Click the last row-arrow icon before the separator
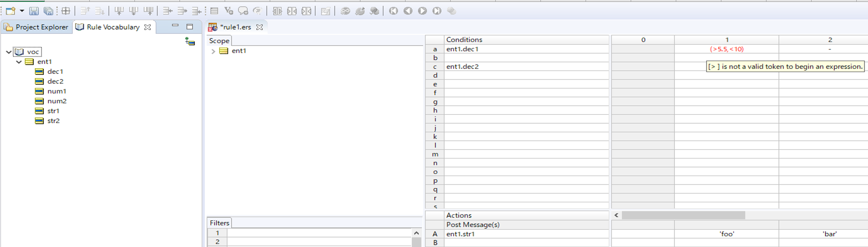The image size is (868, 247). [x=197, y=11]
